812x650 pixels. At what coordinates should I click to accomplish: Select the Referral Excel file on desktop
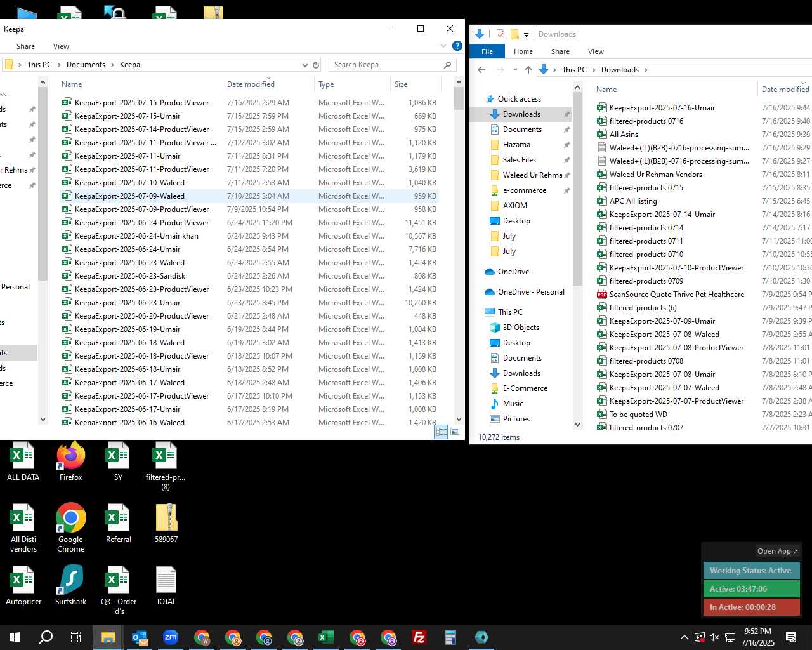[118, 524]
